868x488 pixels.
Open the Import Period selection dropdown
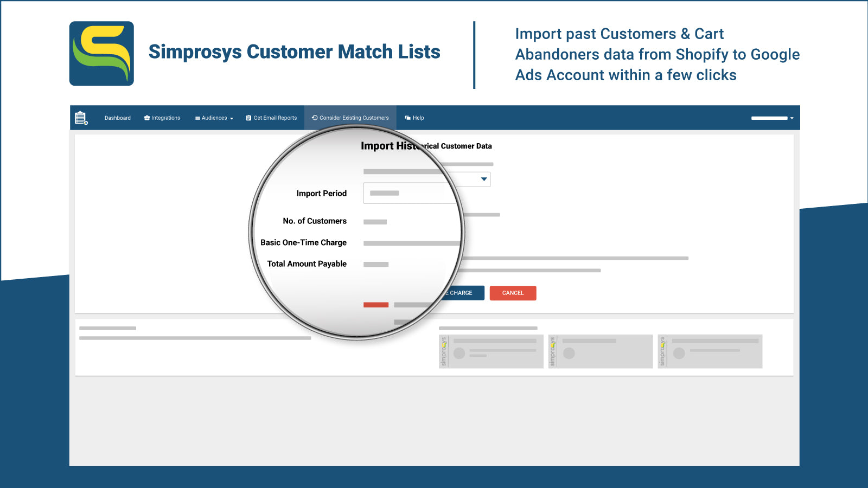click(482, 179)
